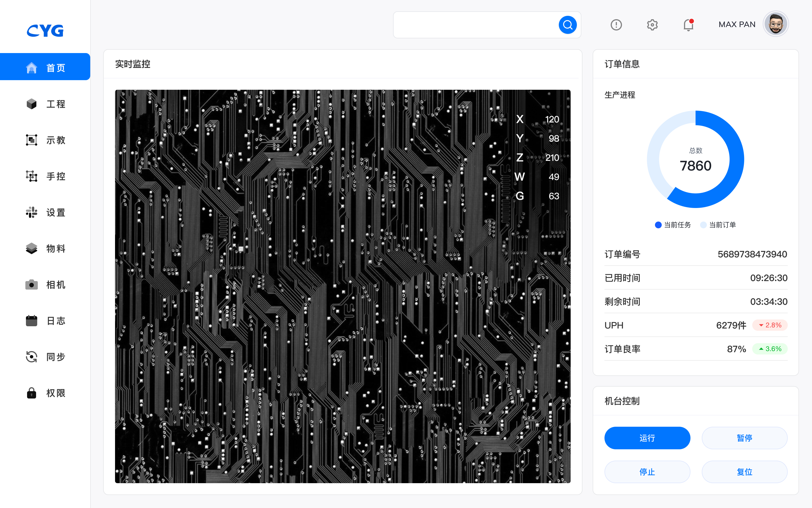Open the 首页 menu item
Viewport: 812px width, 508px height.
click(45, 67)
